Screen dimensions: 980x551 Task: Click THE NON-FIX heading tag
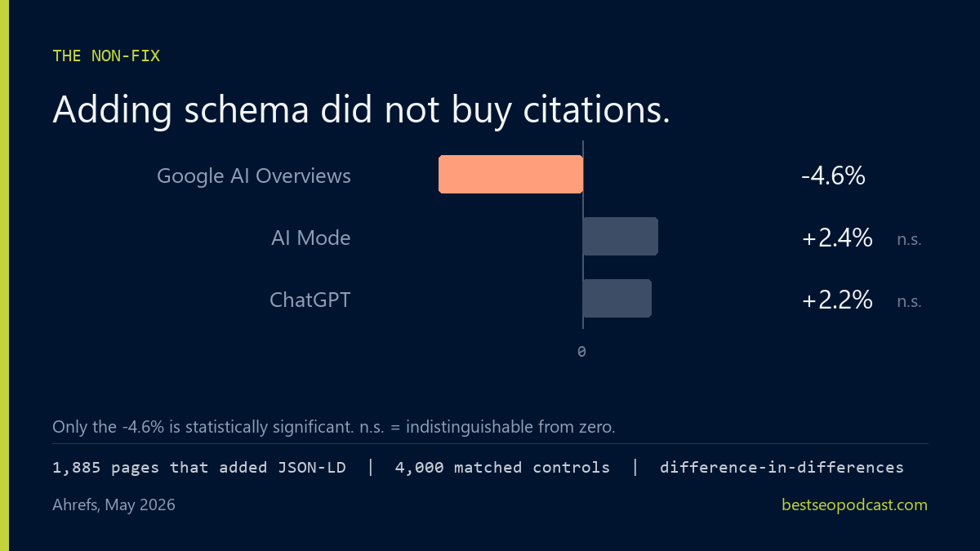click(106, 56)
